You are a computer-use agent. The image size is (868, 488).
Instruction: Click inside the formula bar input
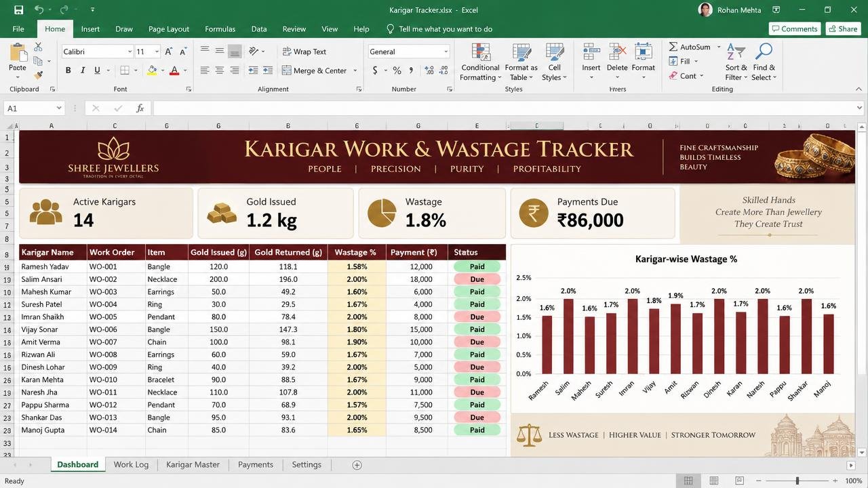[503, 108]
